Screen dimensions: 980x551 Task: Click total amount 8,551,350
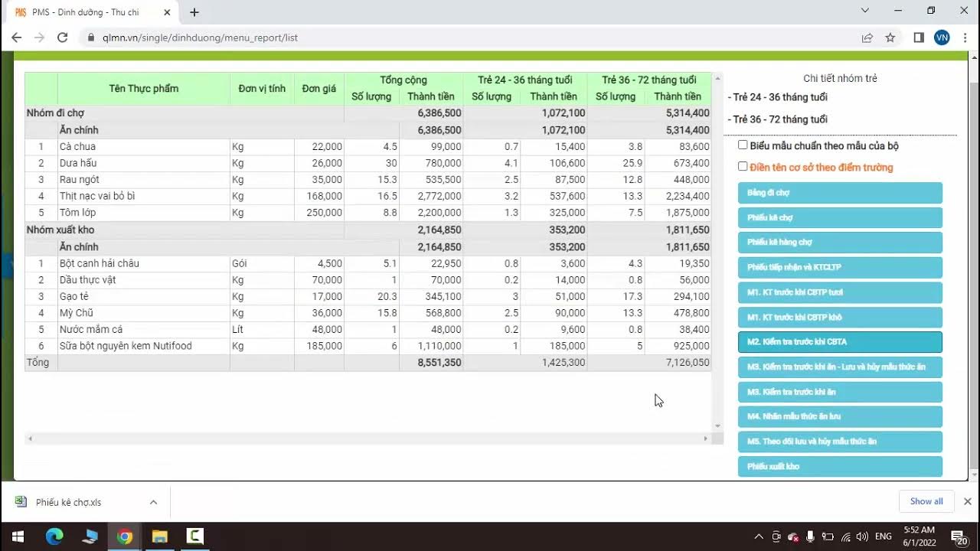pyautogui.click(x=439, y=363)
